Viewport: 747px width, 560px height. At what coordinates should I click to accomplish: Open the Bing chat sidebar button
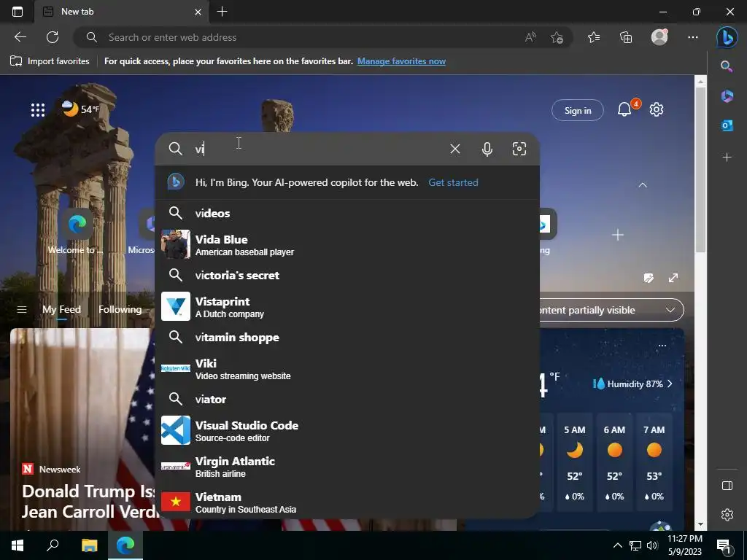click(727, 37)
